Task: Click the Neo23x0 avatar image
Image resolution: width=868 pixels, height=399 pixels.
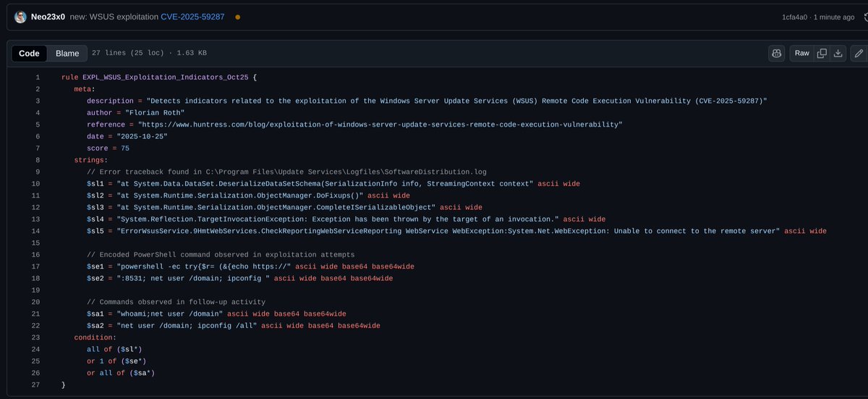Action: click(21, 16)
